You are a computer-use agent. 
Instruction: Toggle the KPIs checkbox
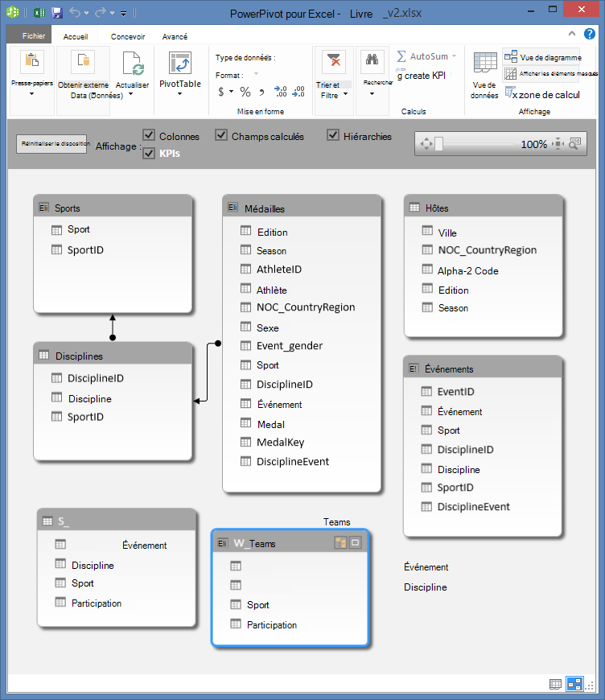(x=149, y=153)
